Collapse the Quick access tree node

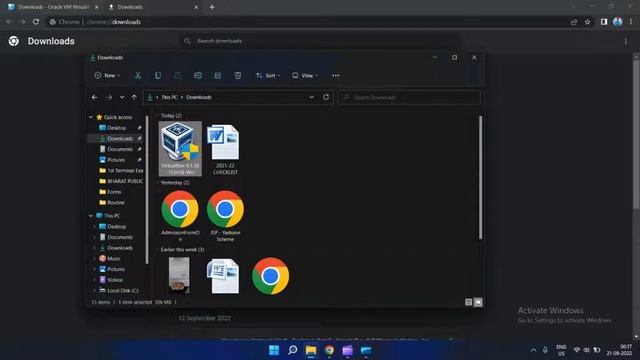click(91, 117)
